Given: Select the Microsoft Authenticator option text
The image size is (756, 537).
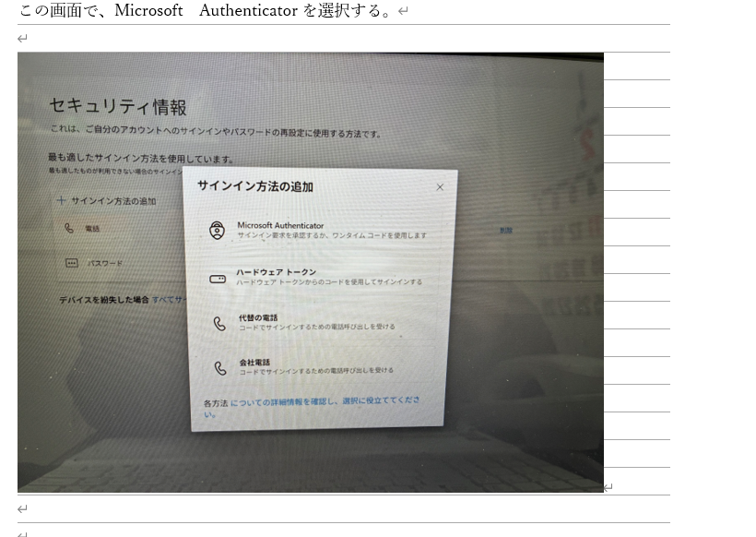Looking at the screenshot, I should (x=280, y=225).
